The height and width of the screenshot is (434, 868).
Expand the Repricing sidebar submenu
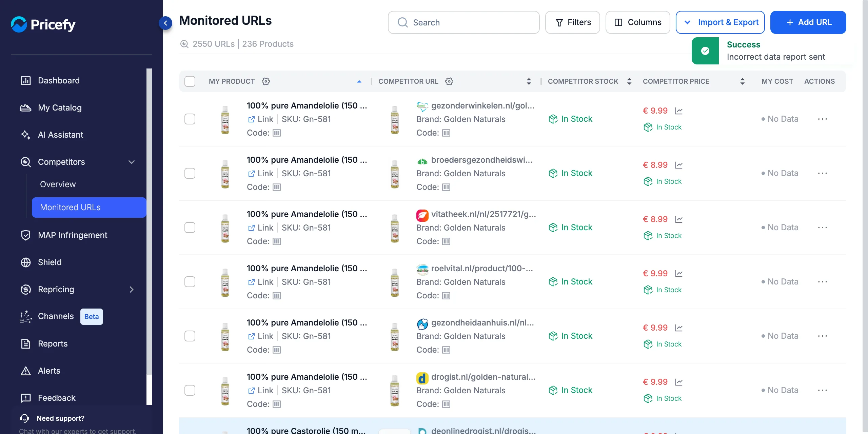pyautogui.click(x=132, y=290)
